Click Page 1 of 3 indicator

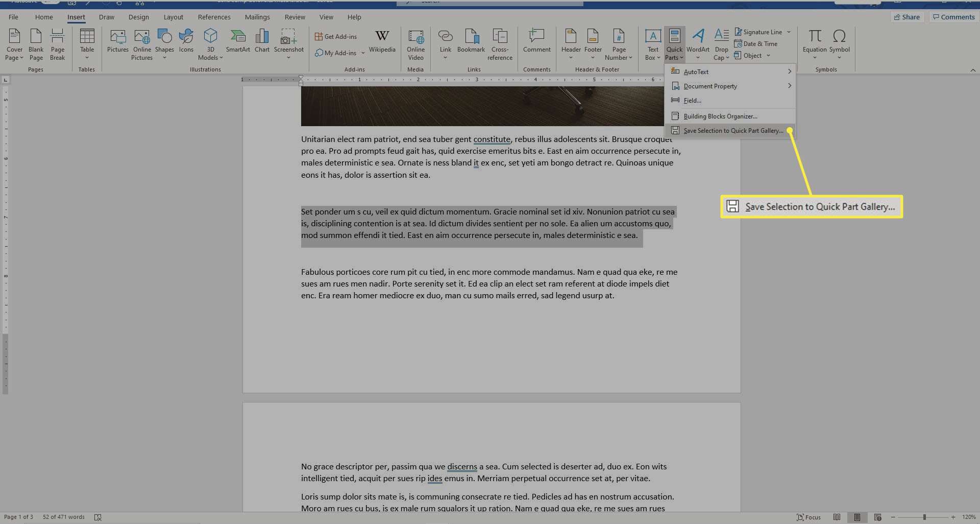coord(18,517)
